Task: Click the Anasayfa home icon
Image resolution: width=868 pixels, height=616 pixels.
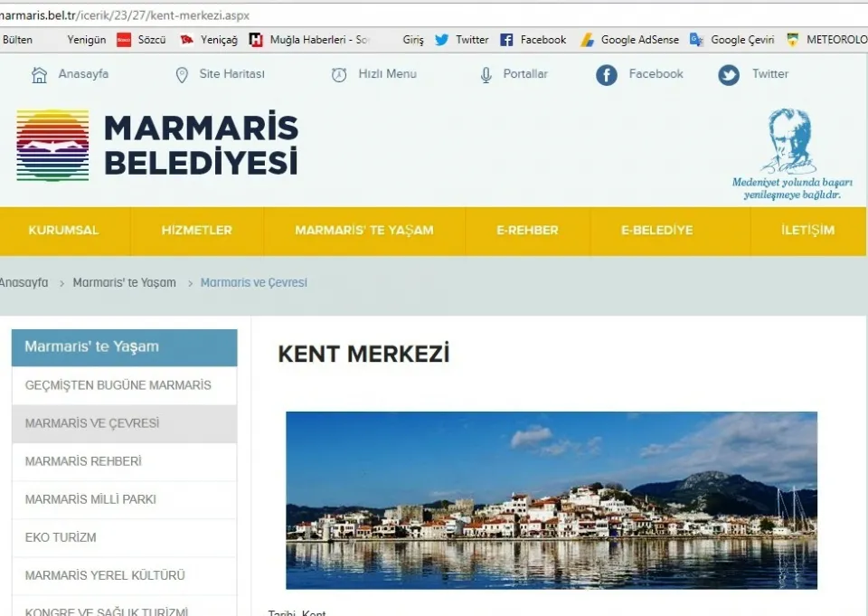Action: (39, 75)
